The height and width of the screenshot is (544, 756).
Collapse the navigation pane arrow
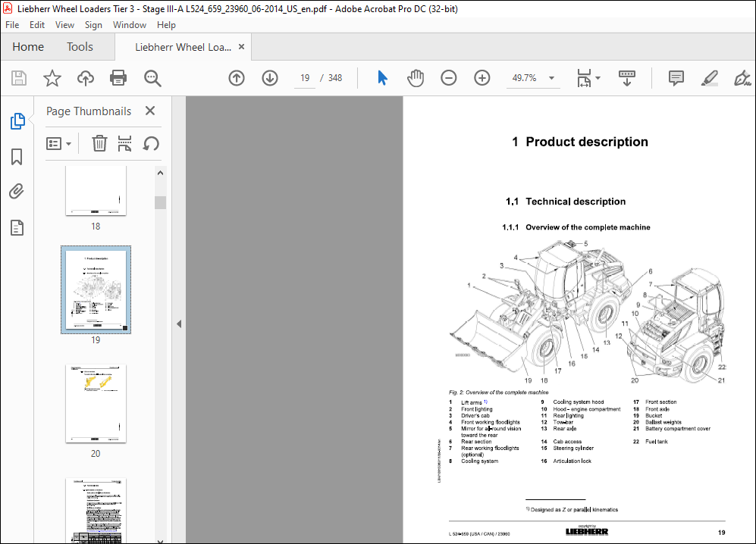click(x=179, y=324)
